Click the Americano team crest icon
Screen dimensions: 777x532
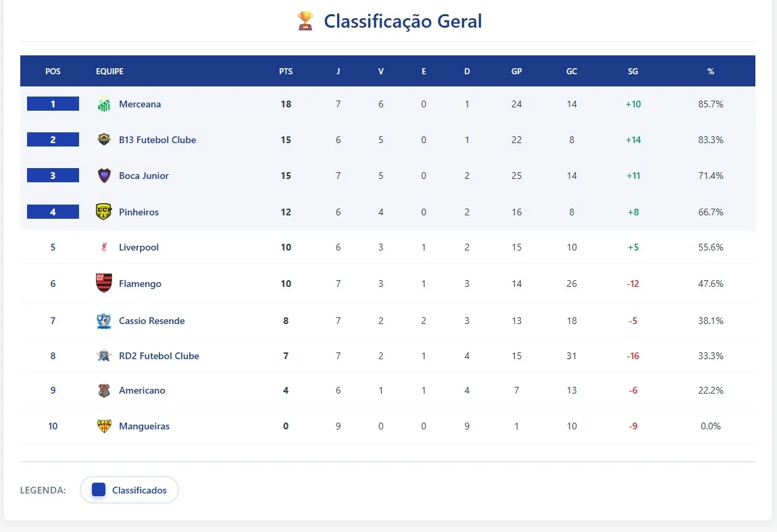(x=103, y=390)
